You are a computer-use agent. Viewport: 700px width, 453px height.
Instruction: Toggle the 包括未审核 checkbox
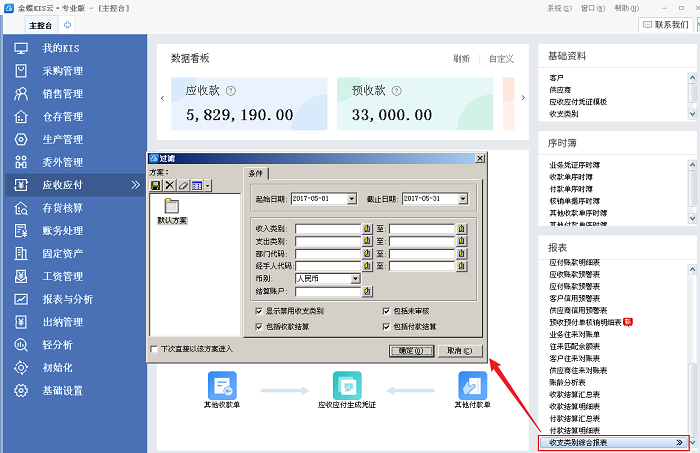385,311
